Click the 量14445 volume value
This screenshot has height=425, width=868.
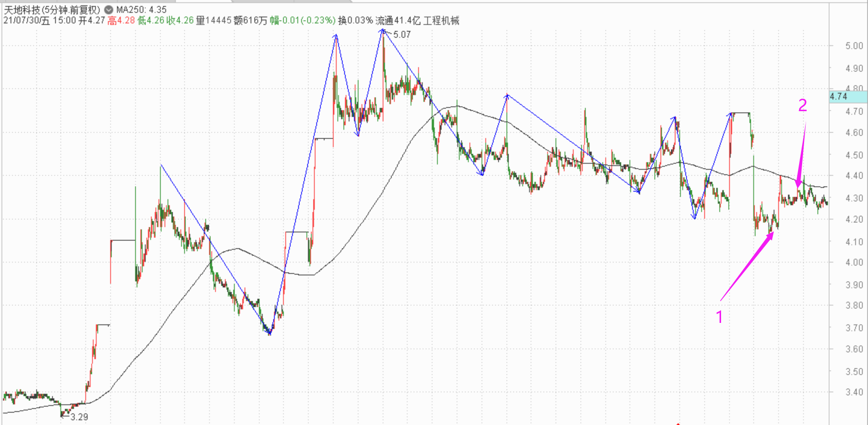point(213,21)
